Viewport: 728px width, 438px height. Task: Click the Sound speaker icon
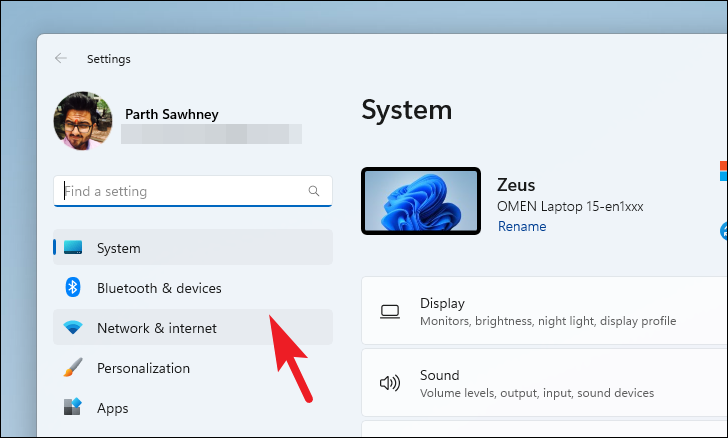pos(390,383)
